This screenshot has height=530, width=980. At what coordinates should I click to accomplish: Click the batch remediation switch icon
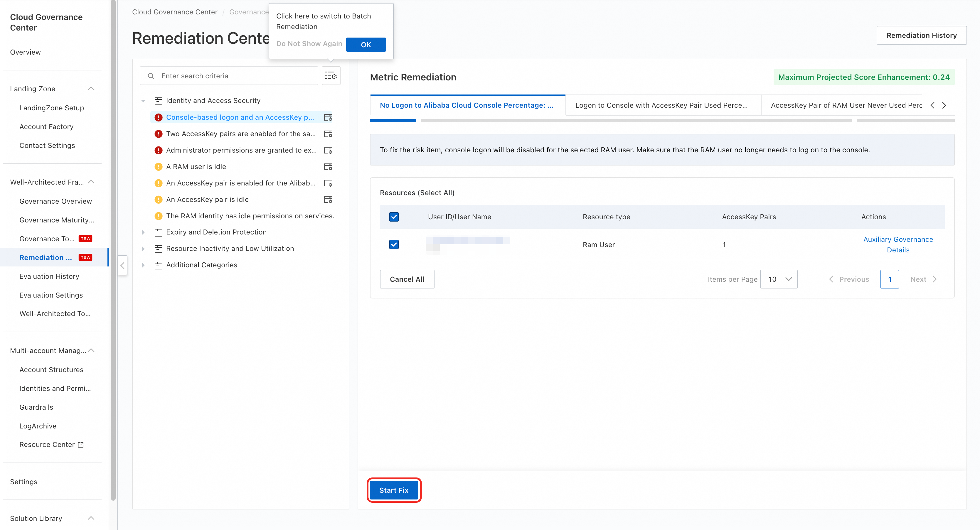tap(331, 76)
